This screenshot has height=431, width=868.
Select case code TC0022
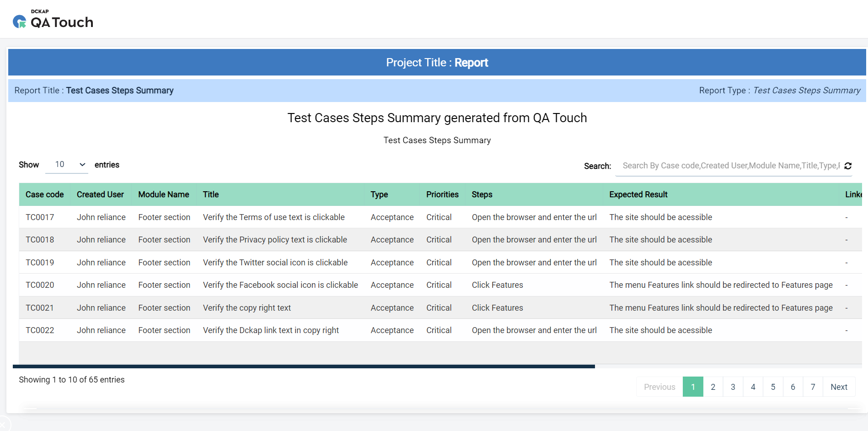(40, 330)
